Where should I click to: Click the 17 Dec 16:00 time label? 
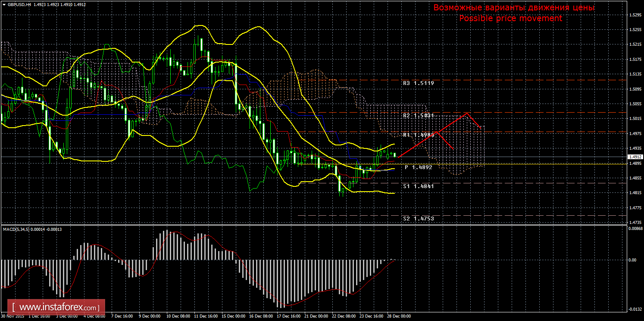(289, 316)
